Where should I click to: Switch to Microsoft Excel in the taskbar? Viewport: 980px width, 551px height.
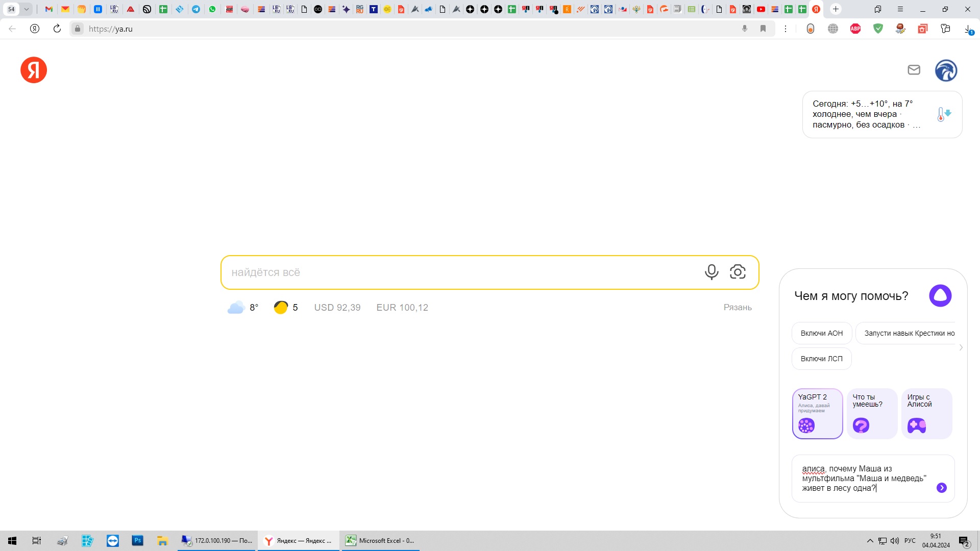click(x=380, y=541)
